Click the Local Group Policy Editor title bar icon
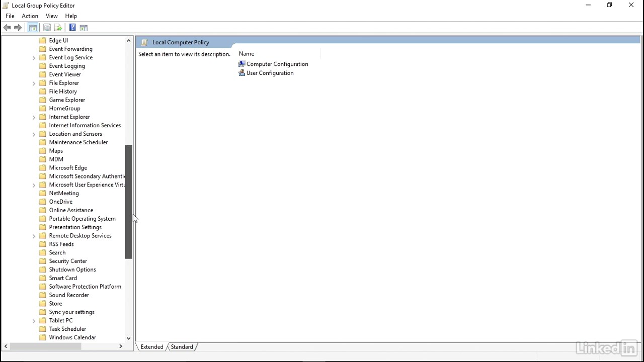Screen dimensions: 644x362 (6, 6)
